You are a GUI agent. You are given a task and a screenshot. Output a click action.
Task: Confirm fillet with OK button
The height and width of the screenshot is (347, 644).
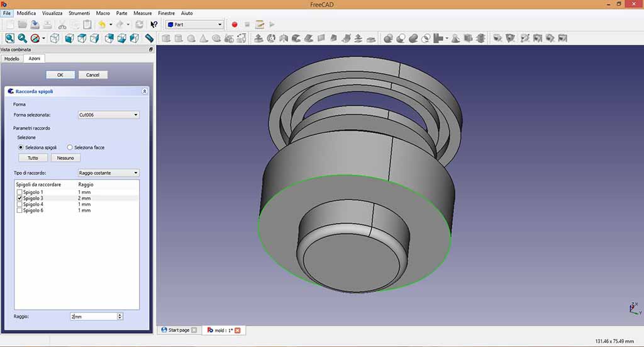pos(60,75)
